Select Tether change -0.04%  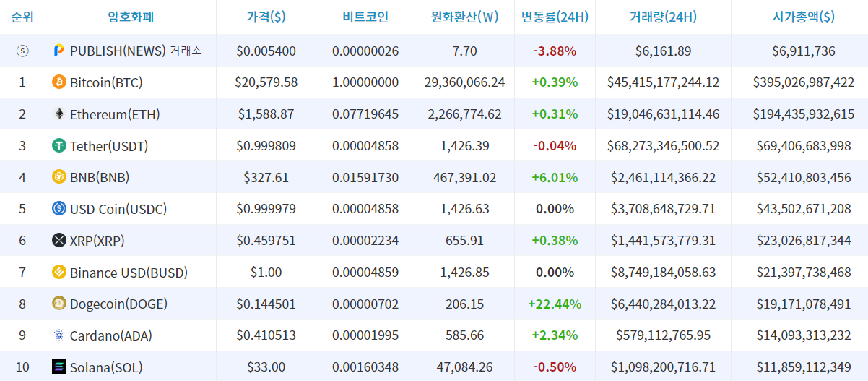click(x=555, y=146)
